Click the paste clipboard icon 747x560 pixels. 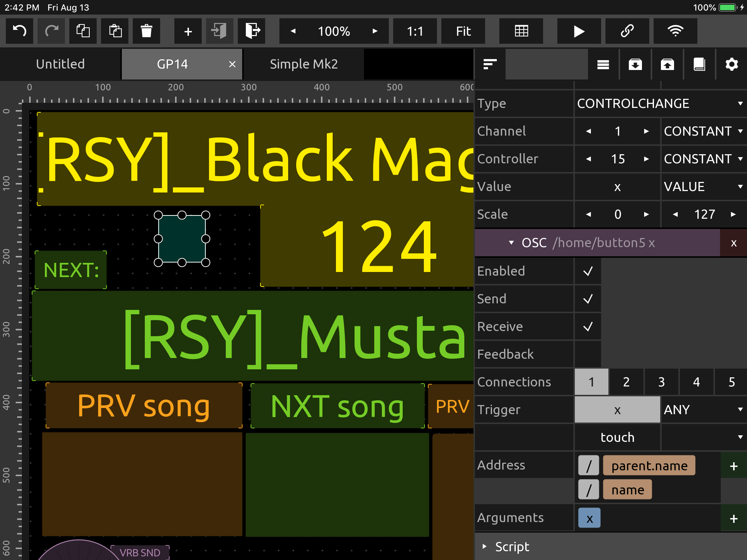tap(115, 31)
